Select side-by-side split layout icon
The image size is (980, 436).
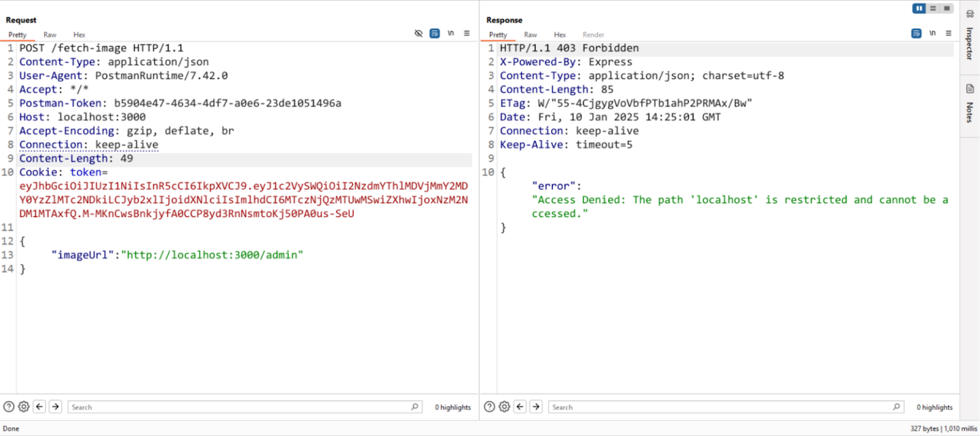click(x=919, y=8)
